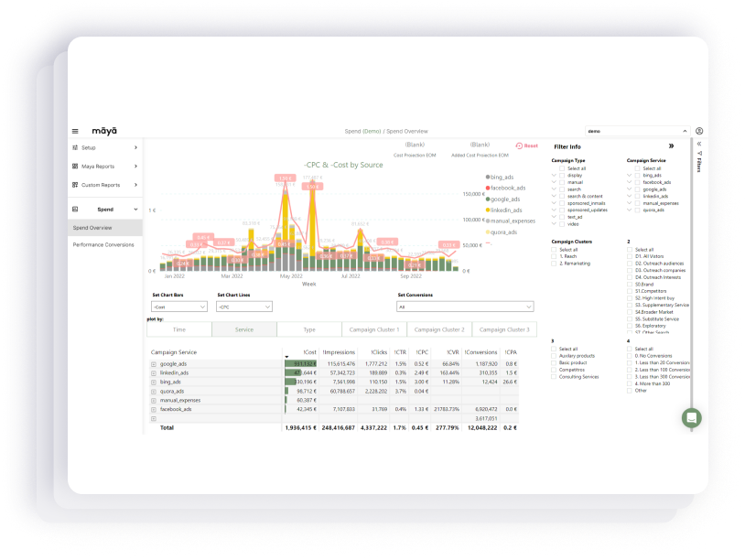Expand the quora_ads row plus icon
The image size is (745, 560).
coord(154,392)
